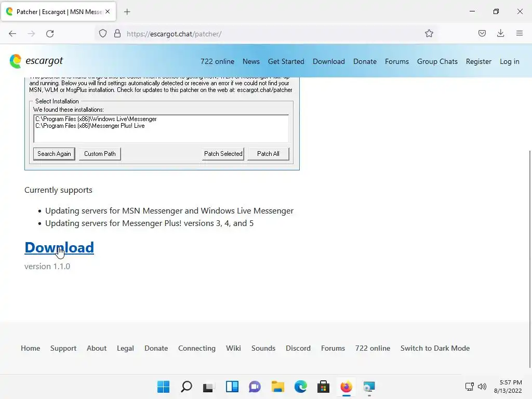Click the 722 online header link
Viewport: 532px width, 399px height.
click(x=217, y=61)
